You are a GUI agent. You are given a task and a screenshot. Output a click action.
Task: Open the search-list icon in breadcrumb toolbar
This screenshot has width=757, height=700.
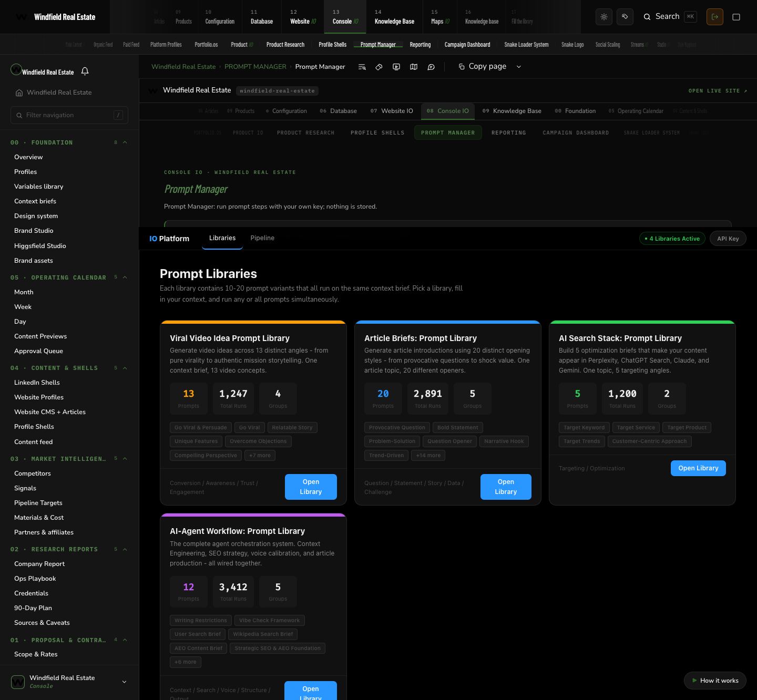point(362,67)
